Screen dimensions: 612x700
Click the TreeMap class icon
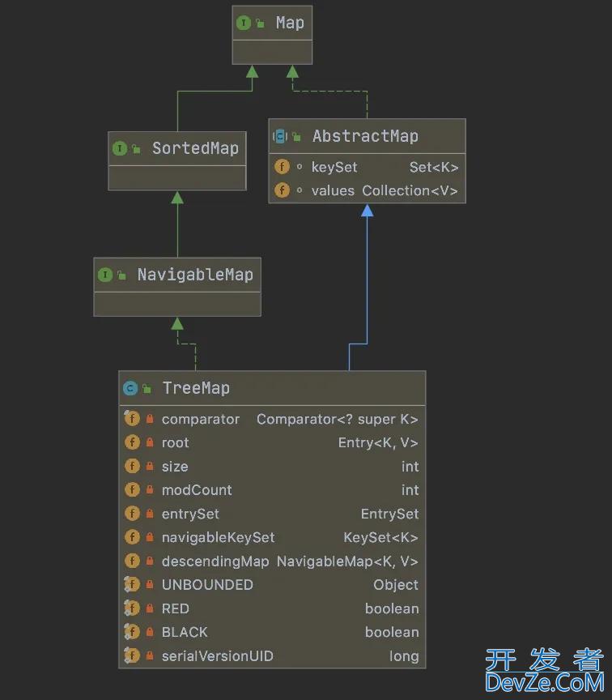click(130, 388)
